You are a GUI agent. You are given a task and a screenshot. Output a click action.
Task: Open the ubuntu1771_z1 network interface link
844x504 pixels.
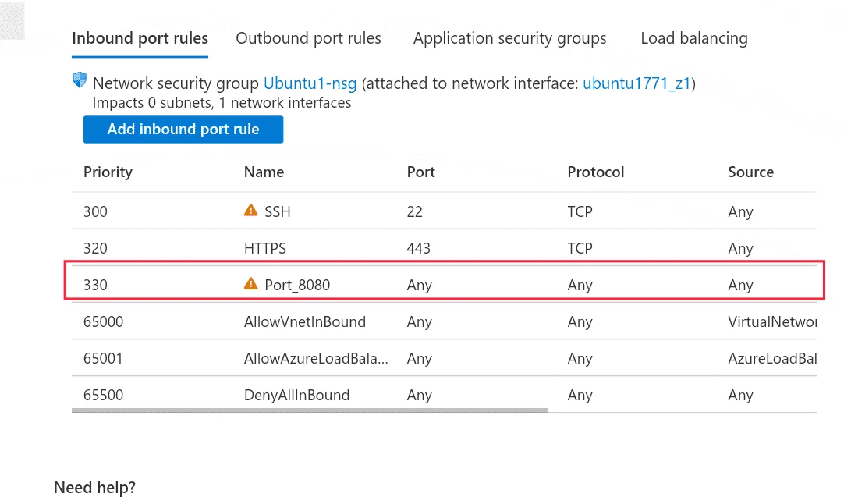tap(637, 83)
